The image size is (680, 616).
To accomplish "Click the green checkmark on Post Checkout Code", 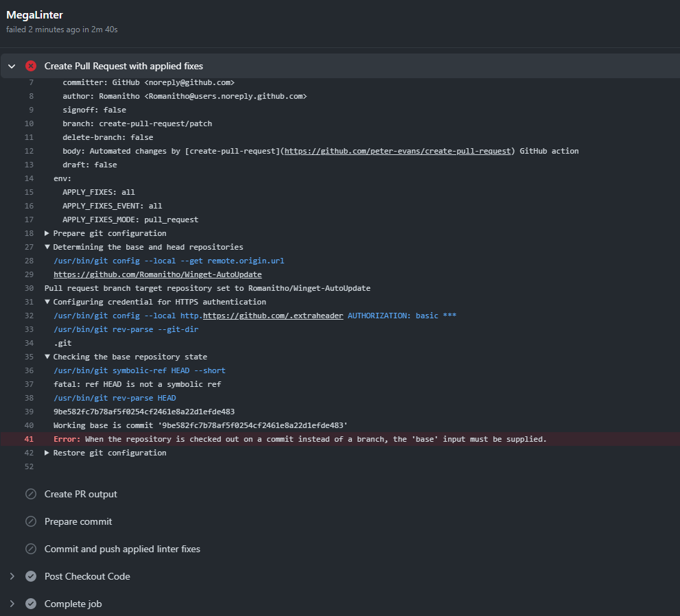I will pyautogui.click(x=30, y=576).
